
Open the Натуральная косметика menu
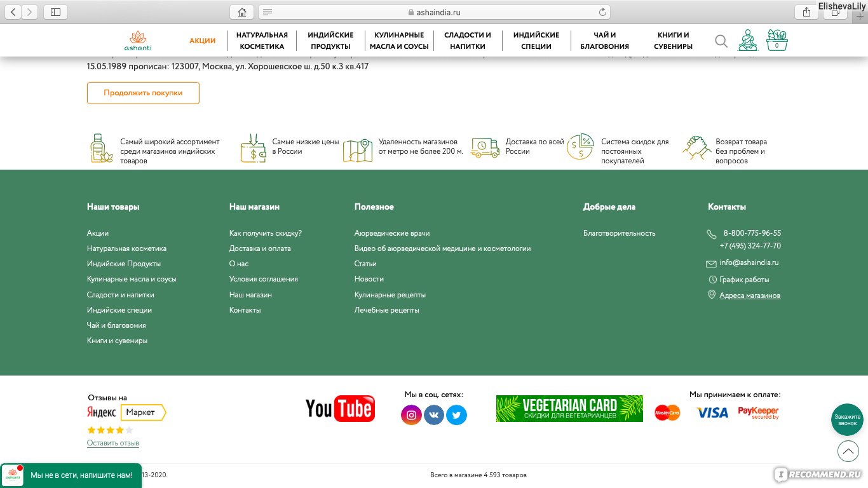(262, 41)
